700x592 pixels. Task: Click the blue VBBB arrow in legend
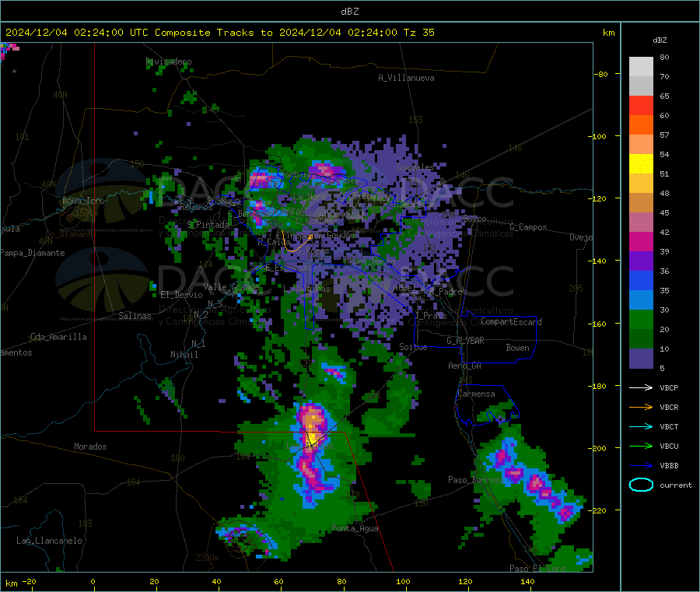641,465
